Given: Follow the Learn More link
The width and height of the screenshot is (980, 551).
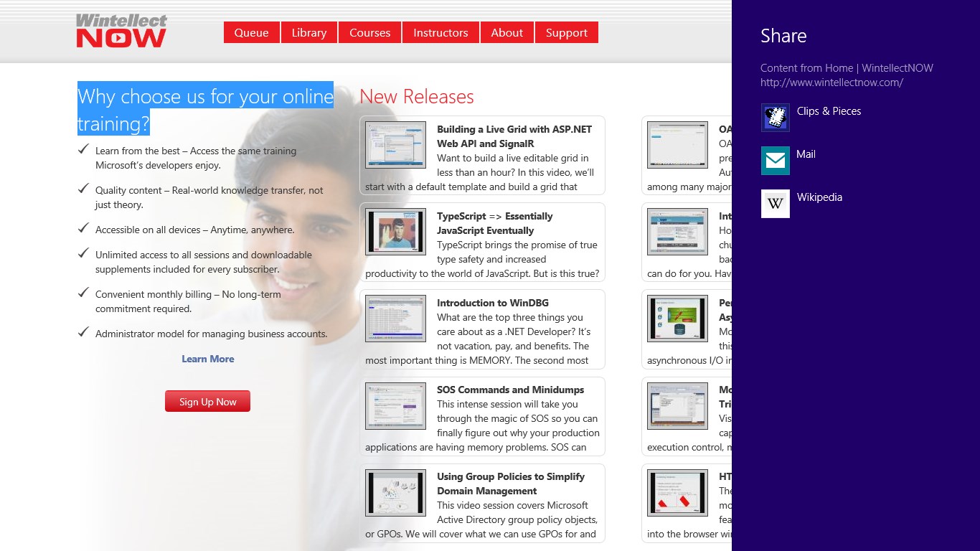Looking at the screenshot, I should [x=208, y=359].
